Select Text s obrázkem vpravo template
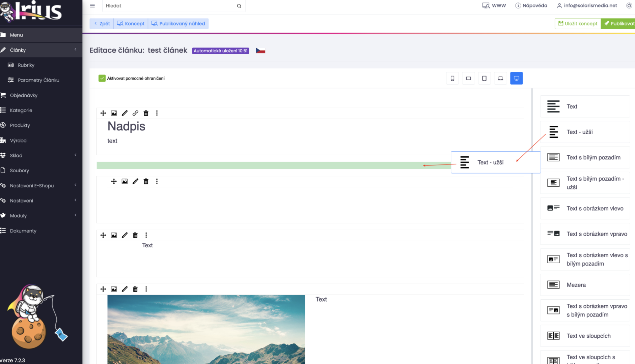 585,234
